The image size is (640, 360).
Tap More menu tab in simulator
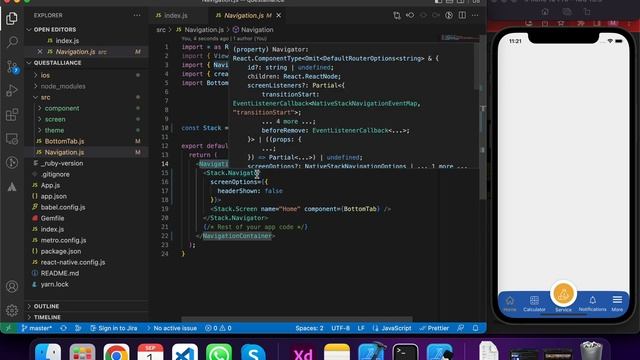click(617, 304)
